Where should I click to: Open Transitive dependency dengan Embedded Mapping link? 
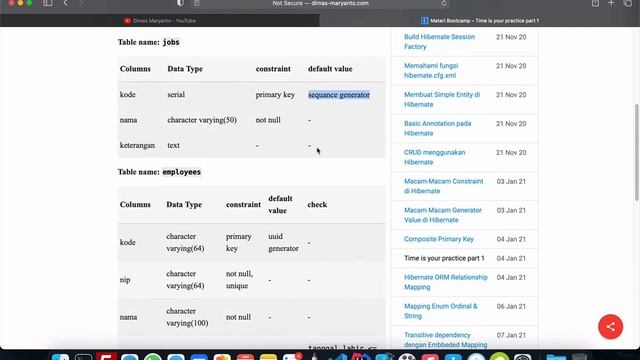(x=445, y=340)
